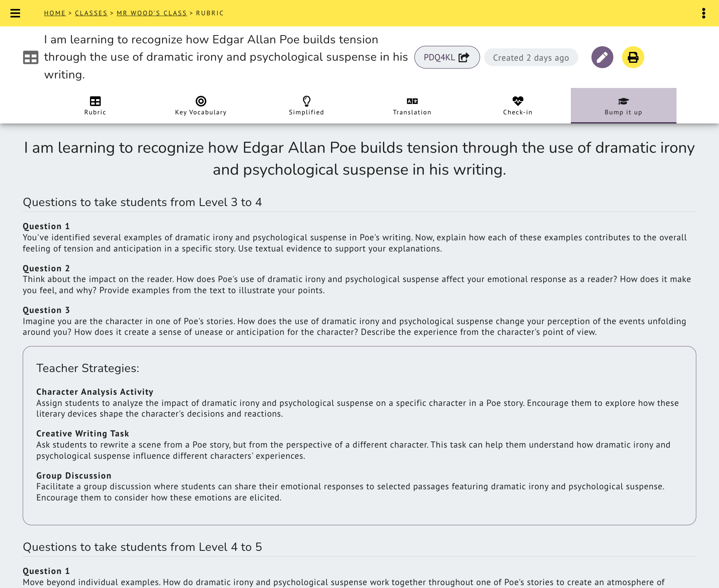Image resolution: width=719 pixels, height=588 pixels.
Task: Switch to the Translation tab
Action: (412, 106)
